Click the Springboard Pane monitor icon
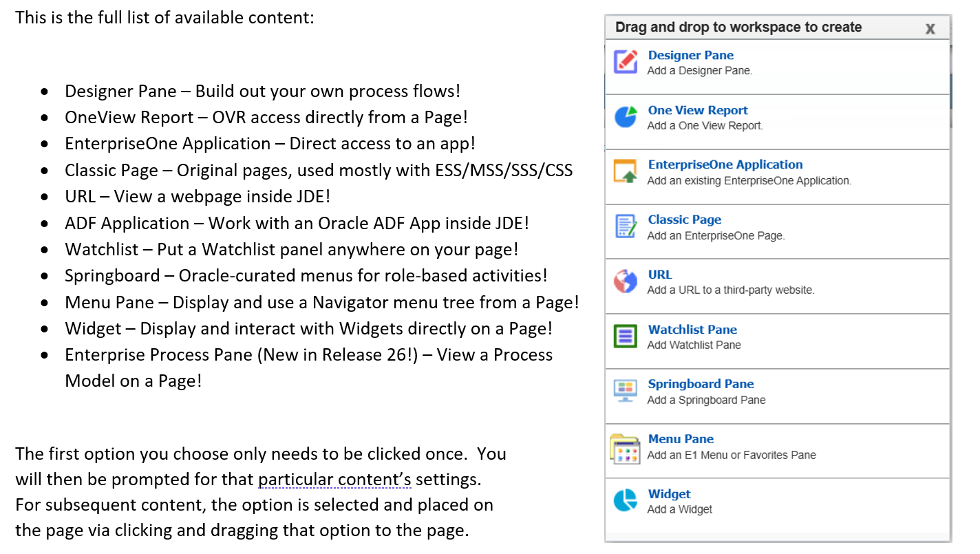The width and height of the screenshot is (980, 554). (626, 391)
